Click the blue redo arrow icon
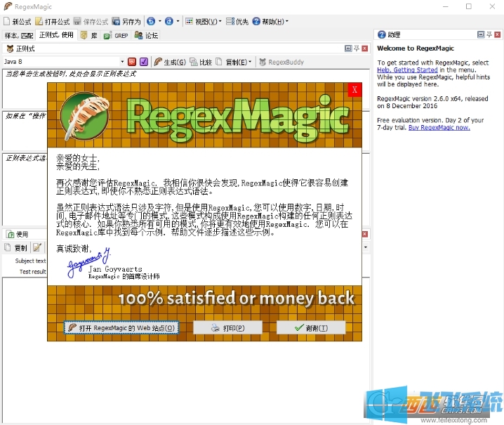The width and height of the screenshot is (504, 425). (168, 22)
